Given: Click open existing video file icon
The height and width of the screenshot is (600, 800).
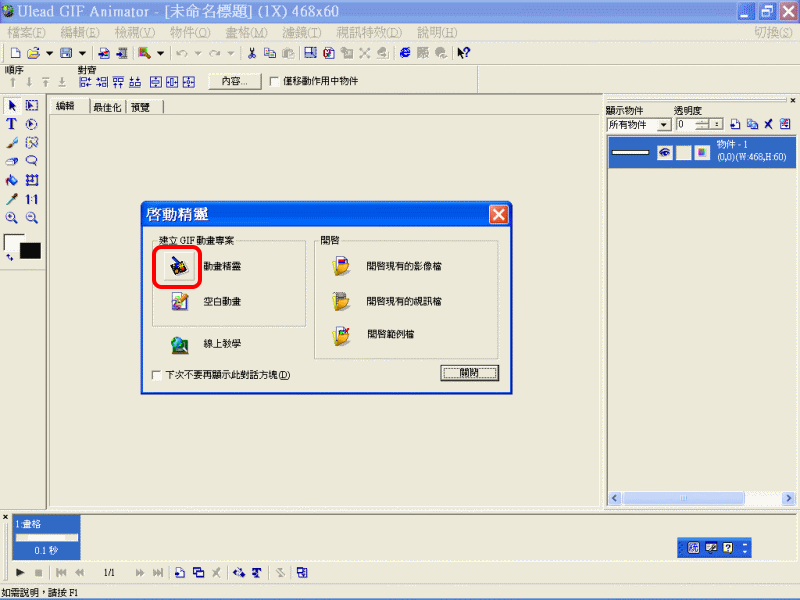Looking at the screenshot, I should [x=342, y=301].
